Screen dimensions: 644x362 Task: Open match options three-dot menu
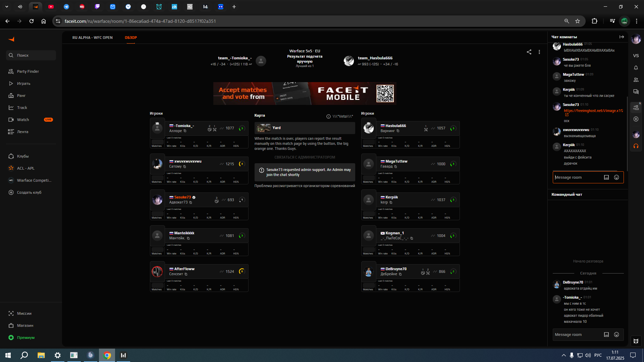539,52
